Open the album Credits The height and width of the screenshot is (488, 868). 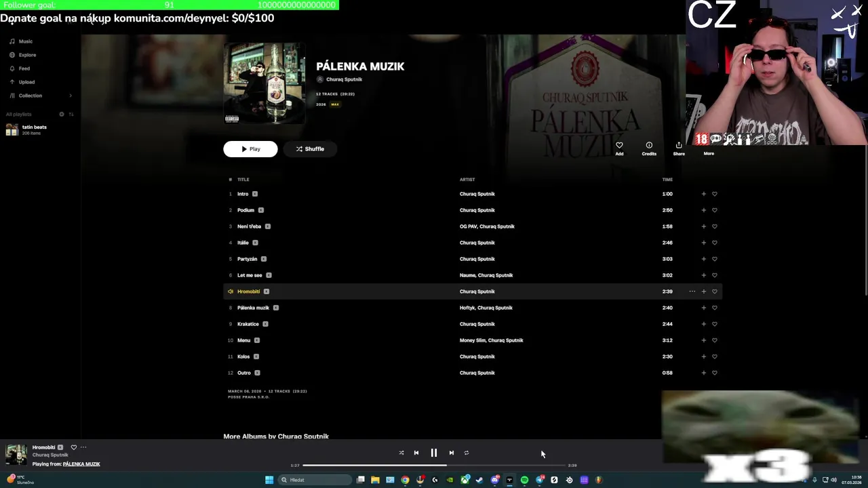tap(649, 148)
